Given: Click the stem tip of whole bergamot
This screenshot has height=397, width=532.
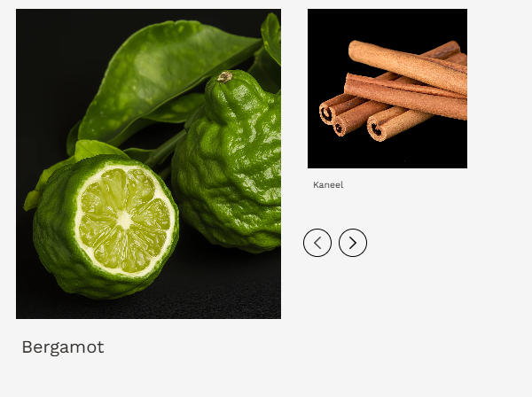Looking at the screenshot, I should (x=224, y=76).
